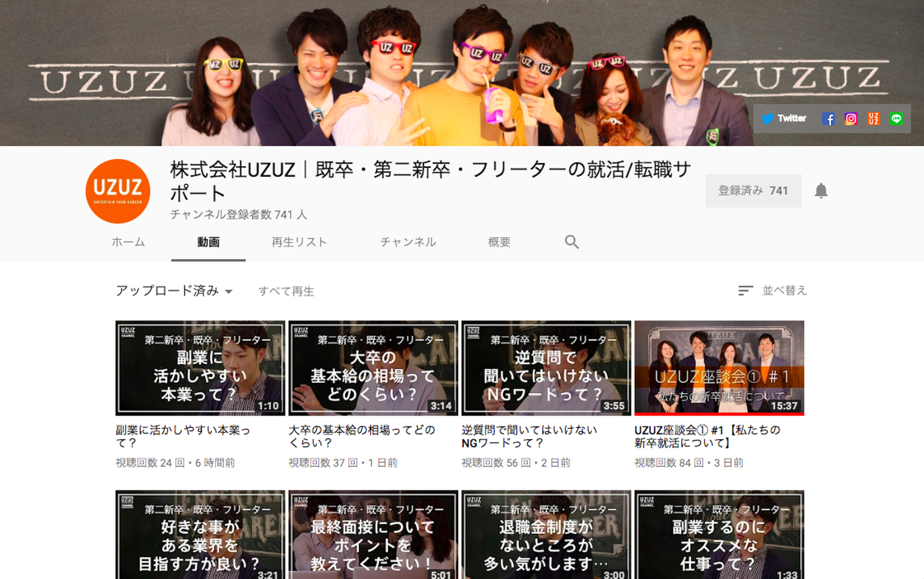Click the 視聴回数 24 回・6 時間前 text

click(175, 463)
